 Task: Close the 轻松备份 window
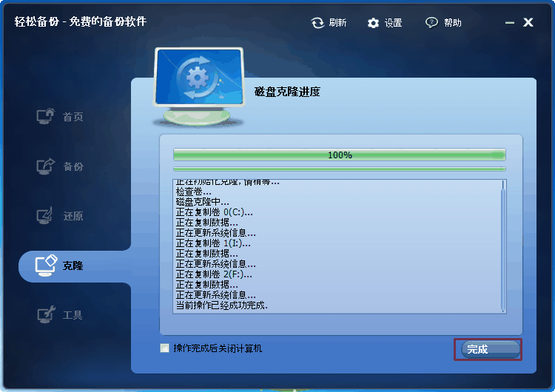(x=528, y=22)
